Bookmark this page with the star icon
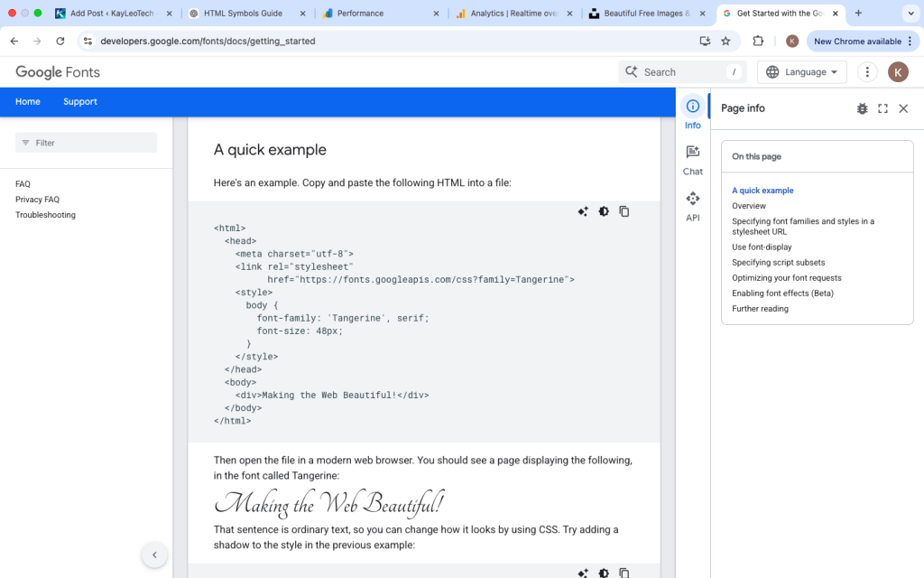924x578 pixels. click(726, 42)
